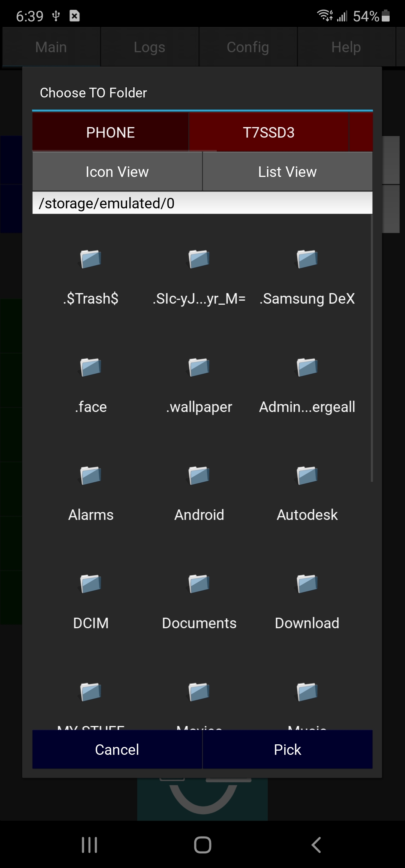The image size is (405, 868).
Task: Open the .$Trash$ folder icon
Action: tap(91, 259)
